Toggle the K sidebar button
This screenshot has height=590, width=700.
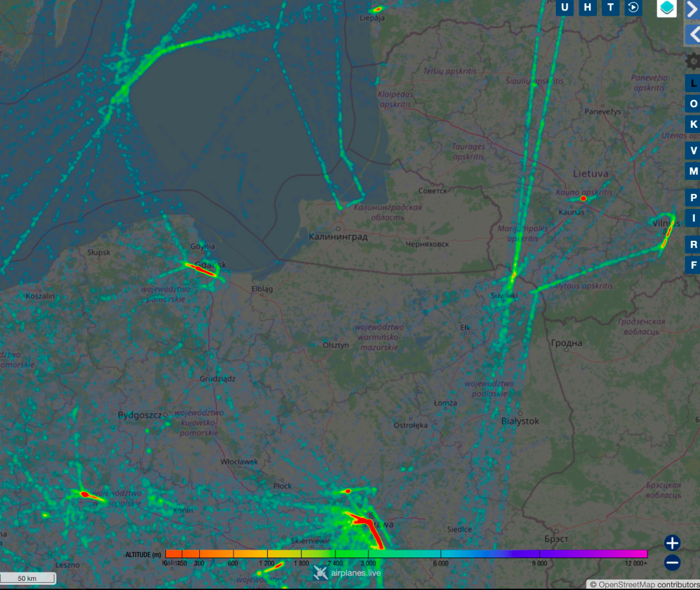[x=693, y=124]
